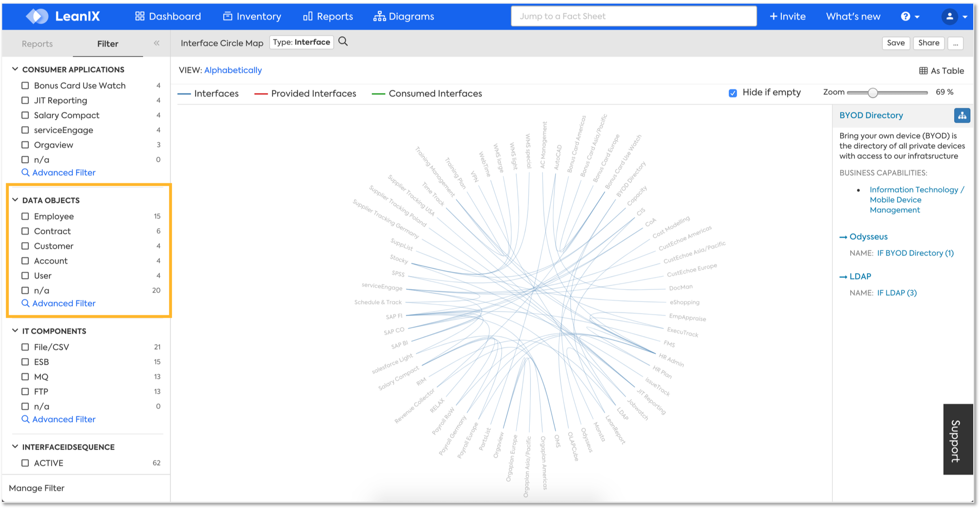
Task: Click the Odysseus arrow link
Action: 863,237
